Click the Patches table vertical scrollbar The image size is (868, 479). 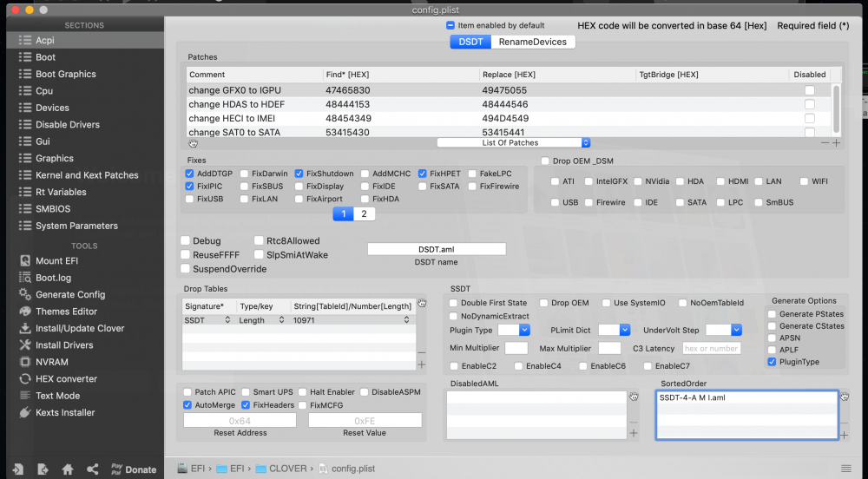(x=836, y=108)
